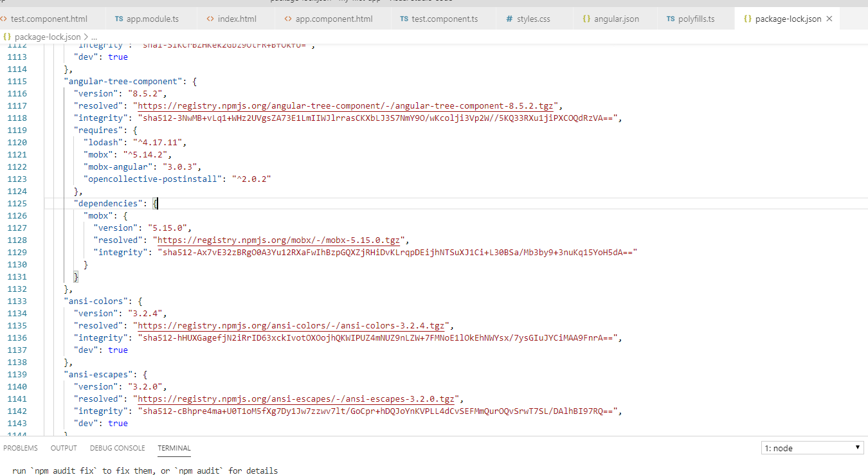The width and height of the screenshot is (868, 475).
Task: Close the package-lock.json tab
Action: (x=829, y=19)
